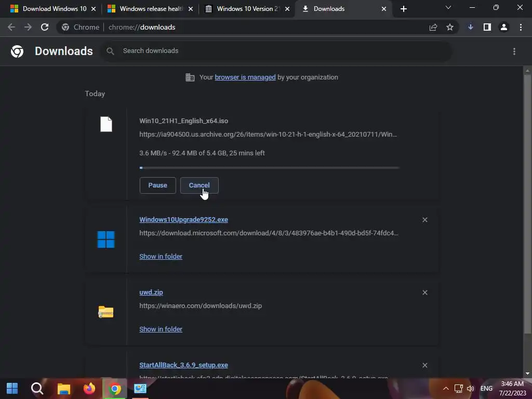Open Windows10Upgrade9252.exe from downloads list
Screen dimensions: 532x399
pos(183,220)
